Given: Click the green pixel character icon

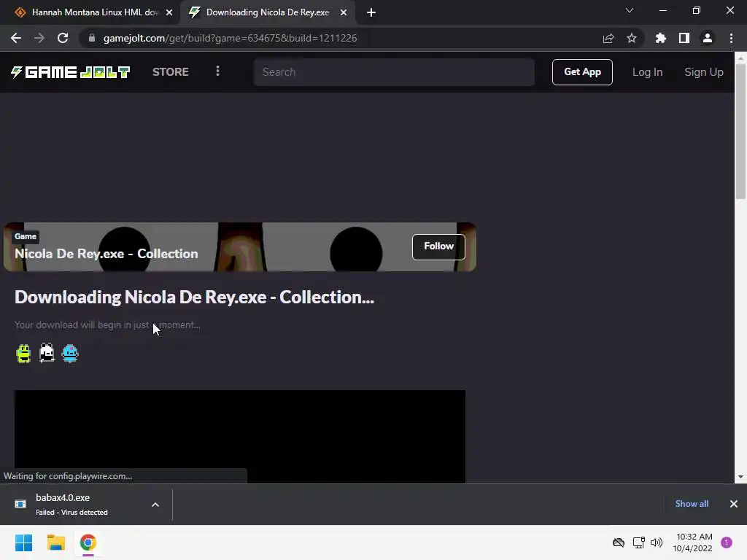Looking at the screenshot, I should 23,354.
